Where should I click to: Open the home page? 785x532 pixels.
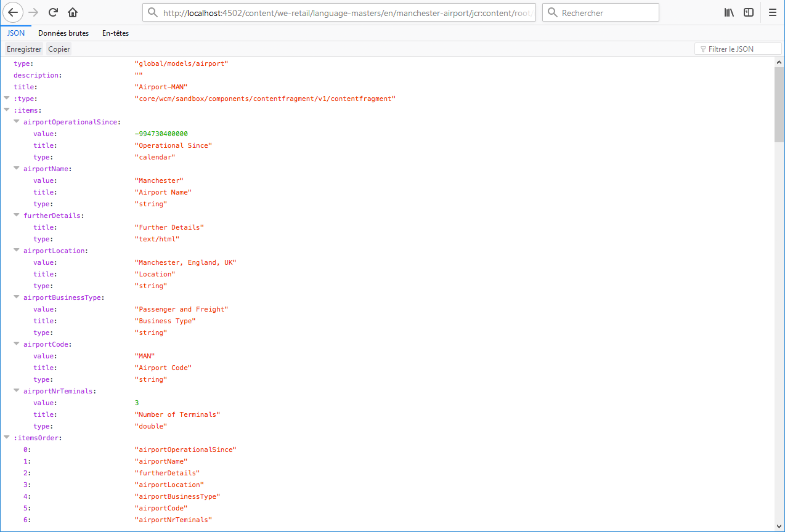[73, 12]
